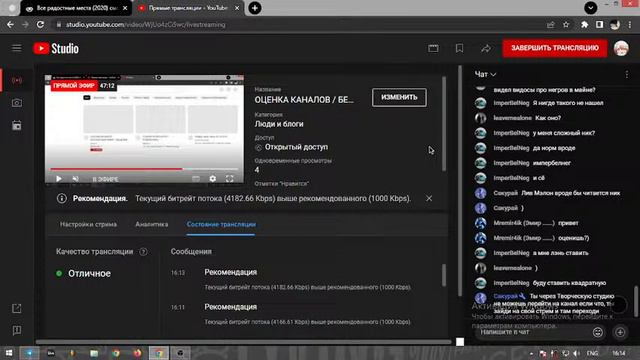Click the messages list scrollbar
Screen dimensions: 640x360
pos(444,275)
